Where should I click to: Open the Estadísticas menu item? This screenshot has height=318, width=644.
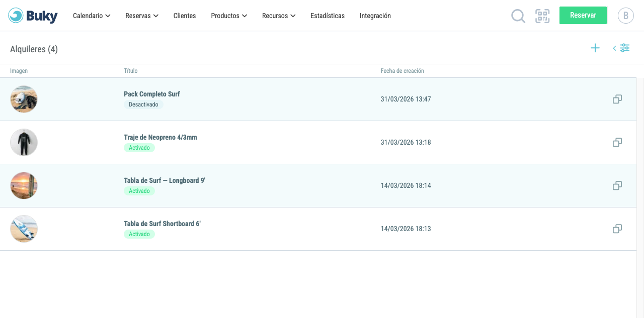point(328,16)
